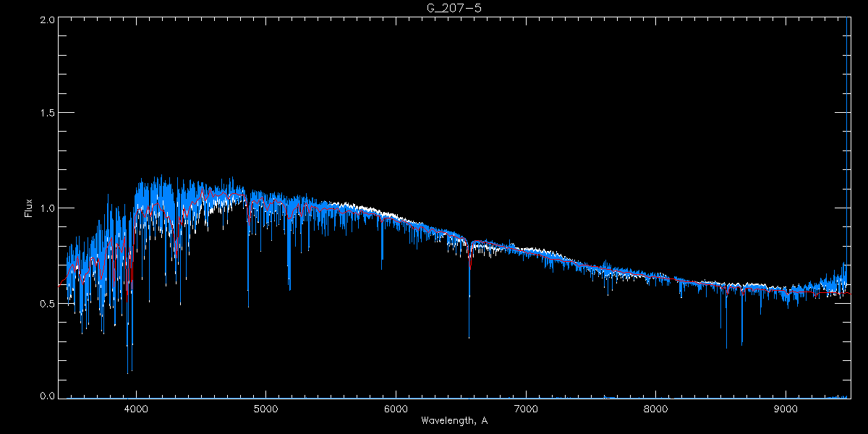Click the Flux y-axis label
This screenshot has width=868, height=434.
pyautogui.click(x=29, y=208)
